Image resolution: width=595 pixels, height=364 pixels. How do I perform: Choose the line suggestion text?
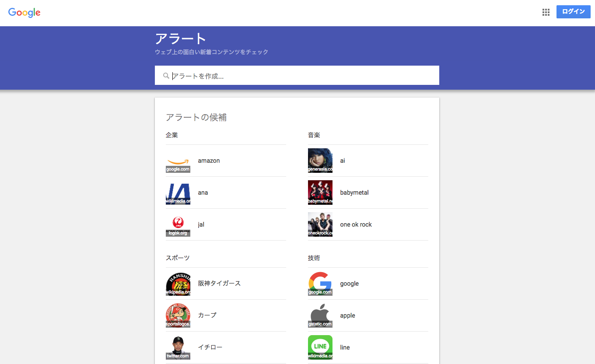point(345,347)
